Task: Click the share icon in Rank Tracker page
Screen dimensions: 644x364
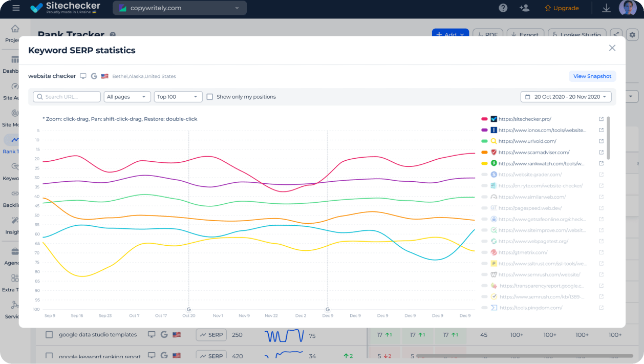Action: click(616, 34)
